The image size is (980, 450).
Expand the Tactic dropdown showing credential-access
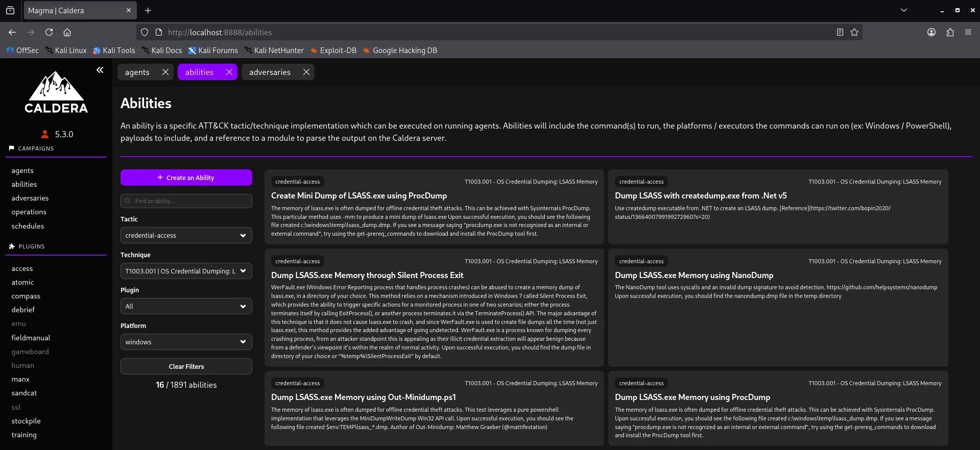(186, 235)
